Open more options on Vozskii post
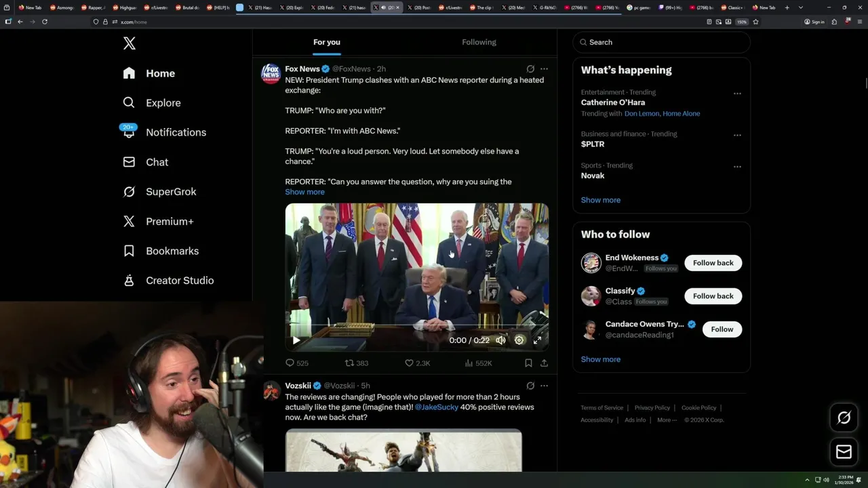 pos(544,386)
